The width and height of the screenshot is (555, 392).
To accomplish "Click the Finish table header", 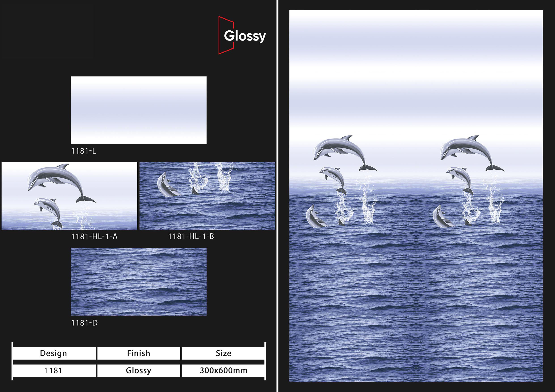I will 139,353.
